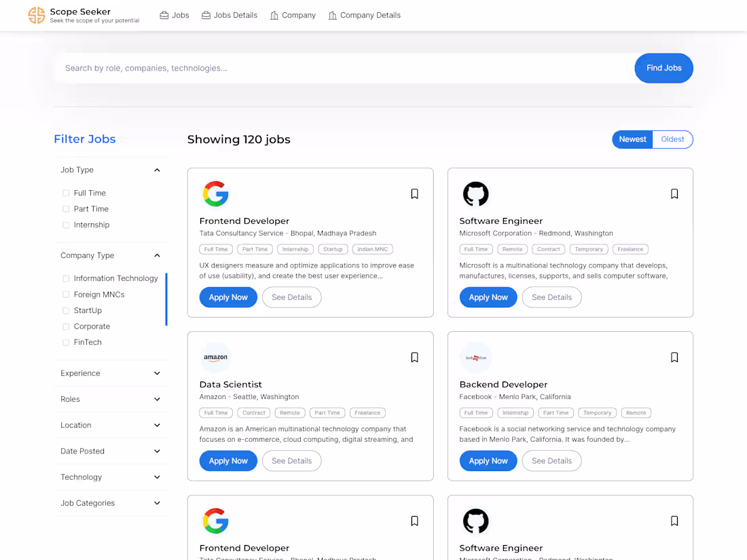Open the Company Details nav item
This screenshot has width=747, height=560.
[x=364, y=15]
